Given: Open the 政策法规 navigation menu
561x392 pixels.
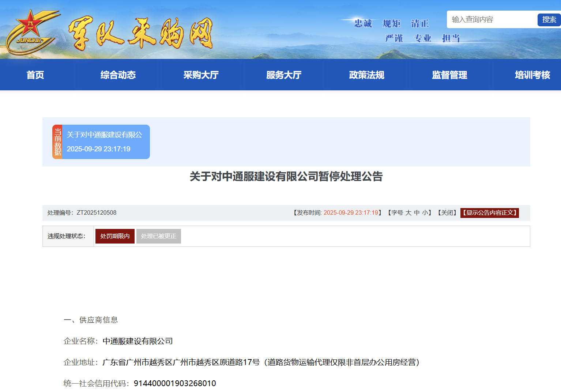Looking at the screenshot, I should tap(366, 75).
